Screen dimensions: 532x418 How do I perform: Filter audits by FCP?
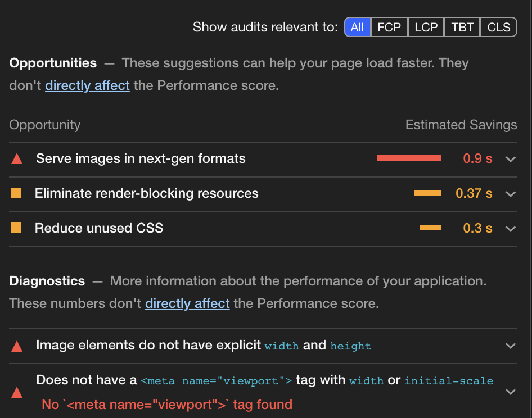(x=389, y=27)
